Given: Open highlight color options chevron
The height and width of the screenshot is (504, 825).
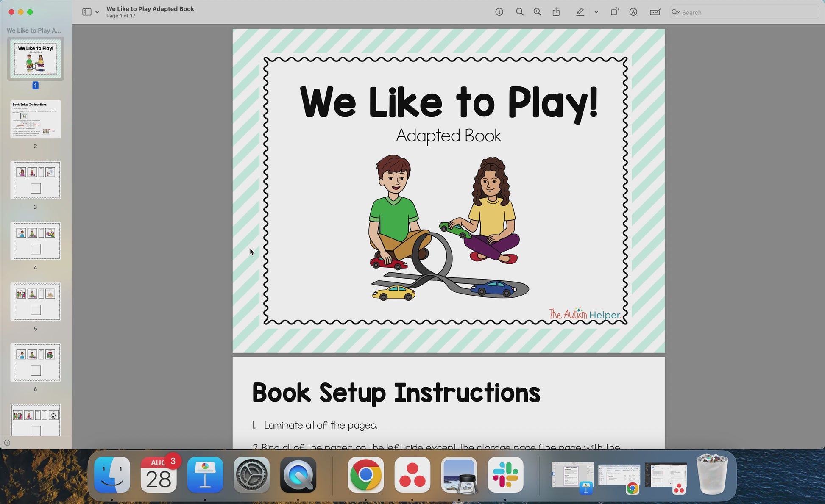Looking at the screenshot, I should 596,12.
